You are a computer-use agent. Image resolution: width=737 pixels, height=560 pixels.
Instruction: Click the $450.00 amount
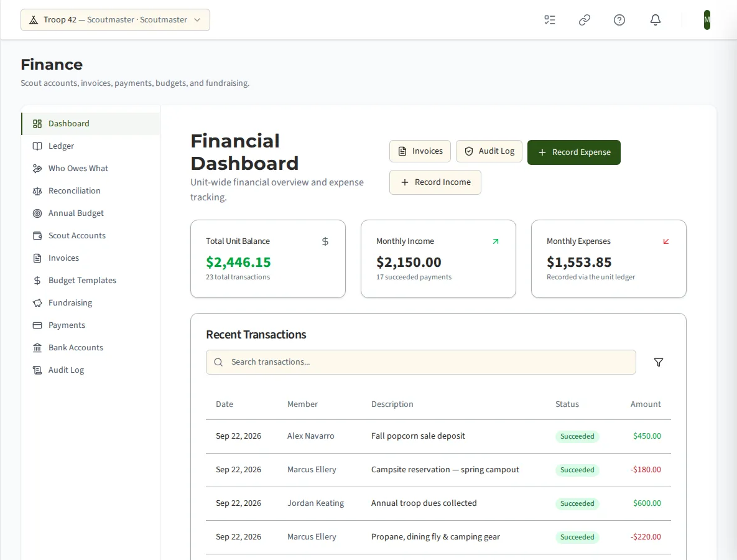pos(647,436)
